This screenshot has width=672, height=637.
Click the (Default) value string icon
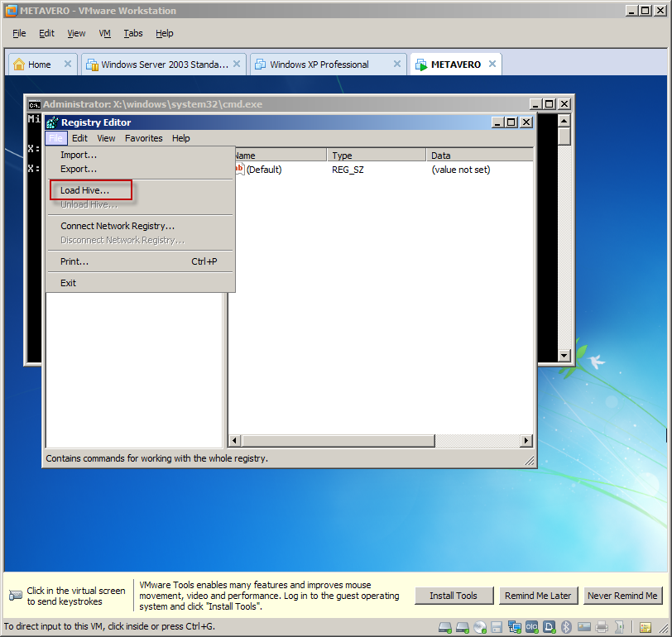pyautogui.click(x=239, y=169)
